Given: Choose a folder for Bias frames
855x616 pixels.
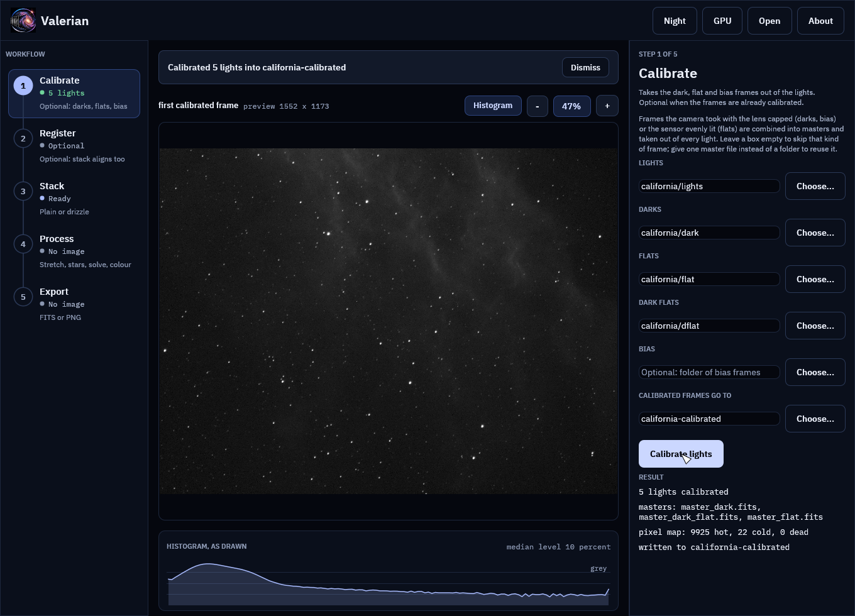Looking at the screenshot, I should pyautogui.click(x=815, y=372).
